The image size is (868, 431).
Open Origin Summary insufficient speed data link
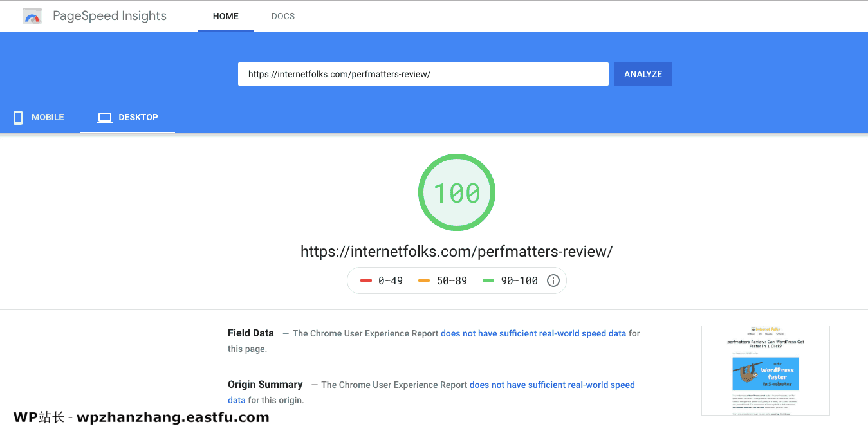(x=431, y=392)
